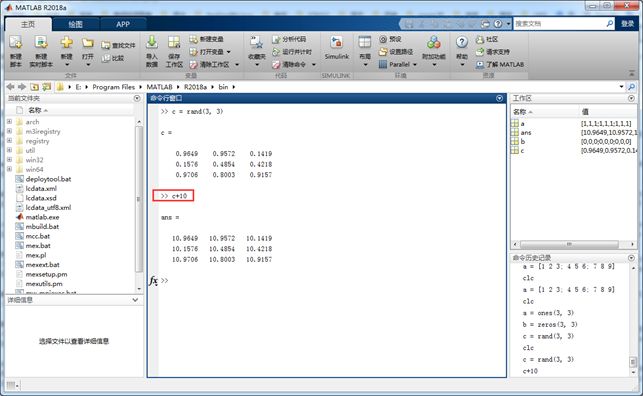
Task: Click the search icon in documentation box
Action: coord(609,24)
